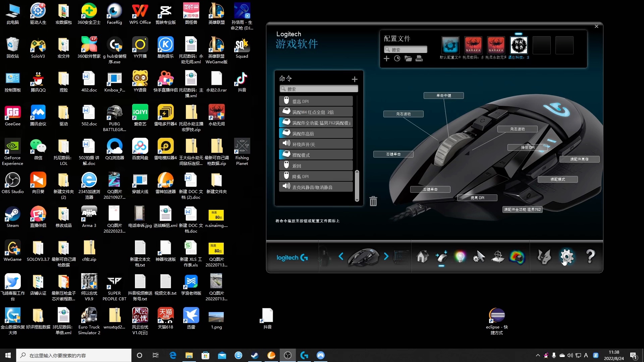Click the 满配件全功能 猛男762 label on mouse

(522, 209)
